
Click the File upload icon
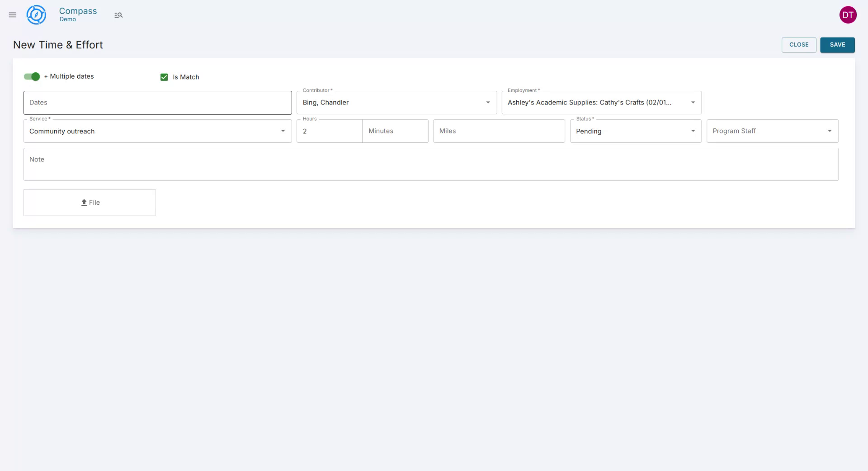click(x=83, y=203)
